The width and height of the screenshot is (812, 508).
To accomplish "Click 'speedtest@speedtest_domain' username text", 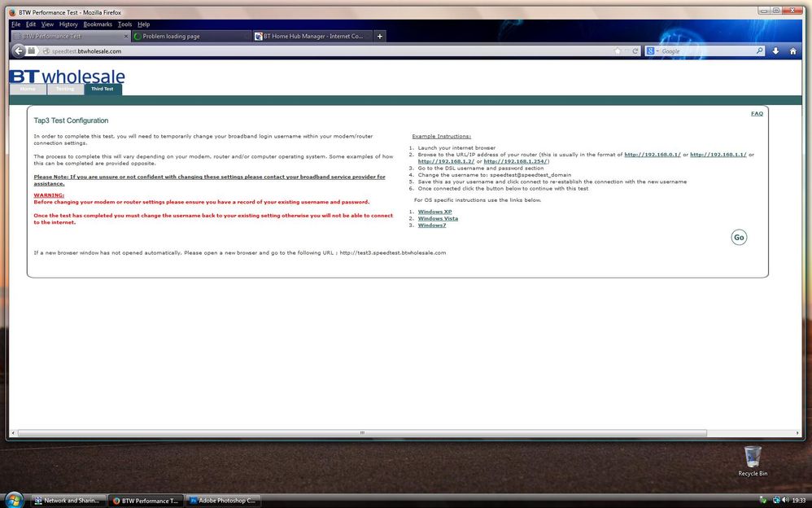I will tap(530, 175).
